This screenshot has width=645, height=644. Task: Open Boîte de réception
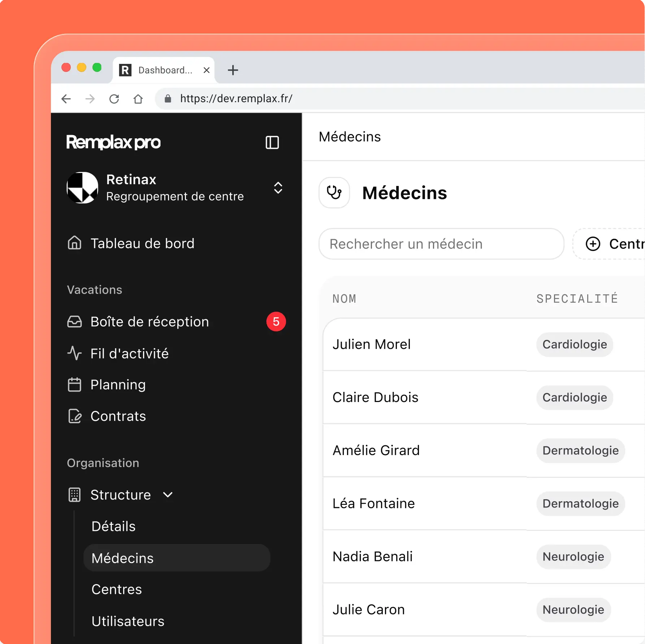(x=150, y=322)
